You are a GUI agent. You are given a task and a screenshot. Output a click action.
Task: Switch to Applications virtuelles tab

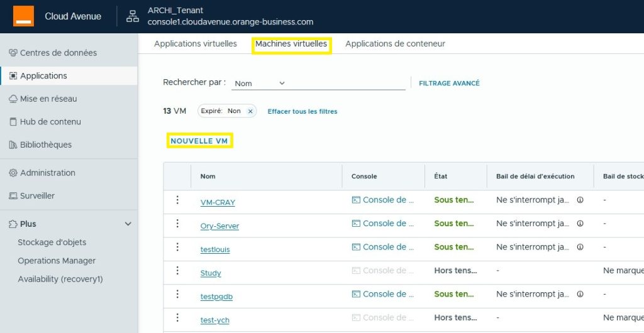tap(196, 44)
